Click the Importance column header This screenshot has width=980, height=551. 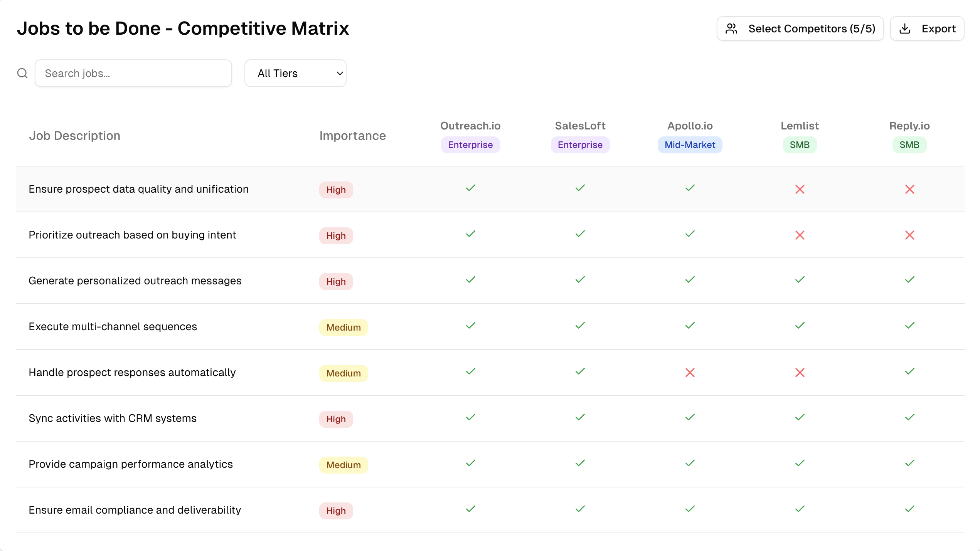tap(352, 136)
